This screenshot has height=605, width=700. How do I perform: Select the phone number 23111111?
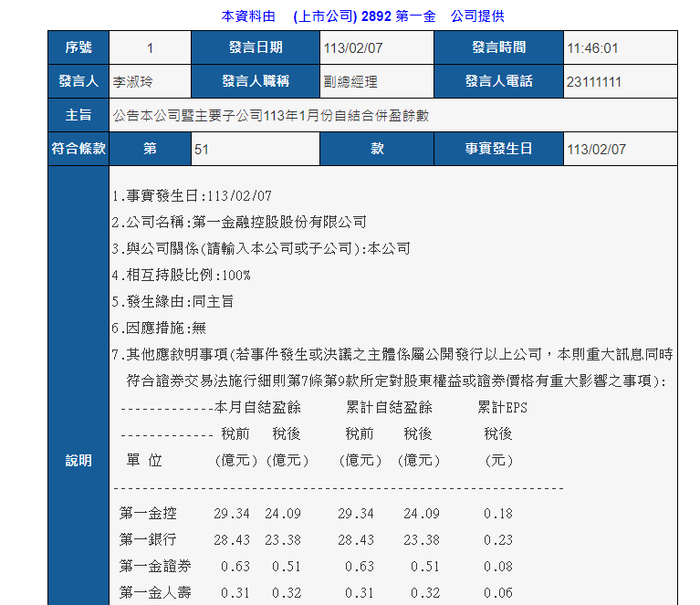[x=594, y=82]
